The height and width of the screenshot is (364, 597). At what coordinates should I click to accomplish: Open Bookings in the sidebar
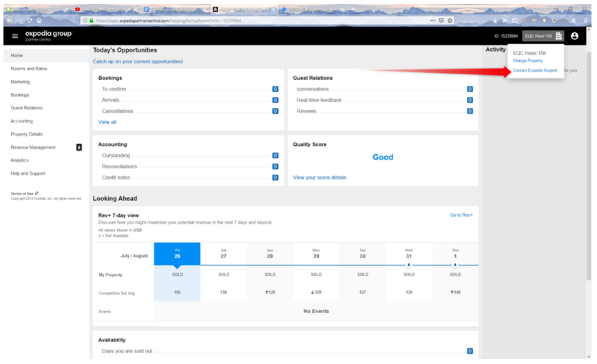tap(20, 95)
